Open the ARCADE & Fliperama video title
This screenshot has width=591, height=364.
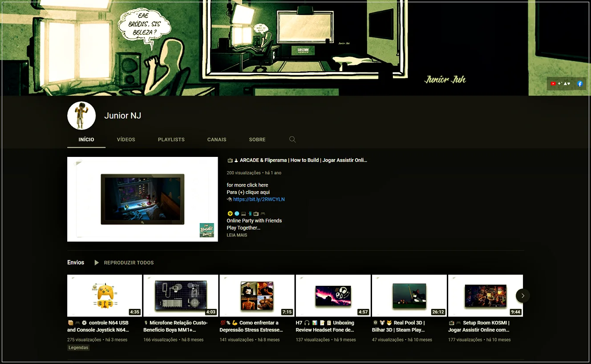[x=297, y=160]
